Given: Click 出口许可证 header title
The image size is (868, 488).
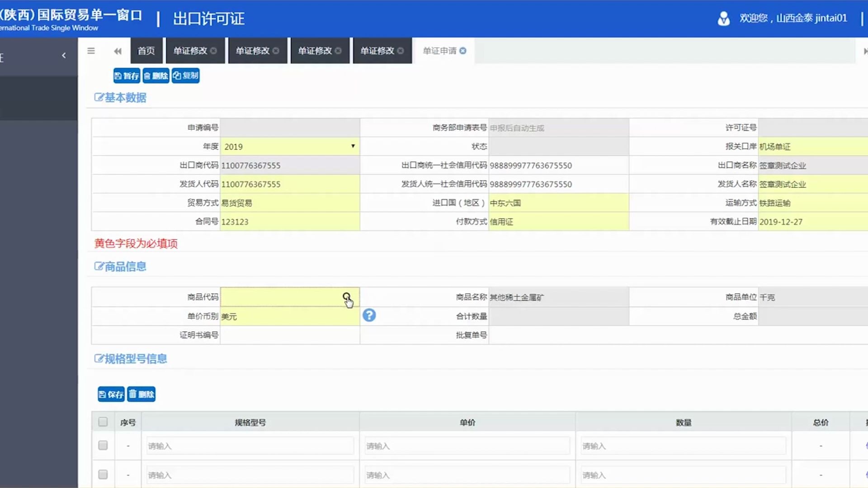Looking at the screenshot, I should point(208,19).
